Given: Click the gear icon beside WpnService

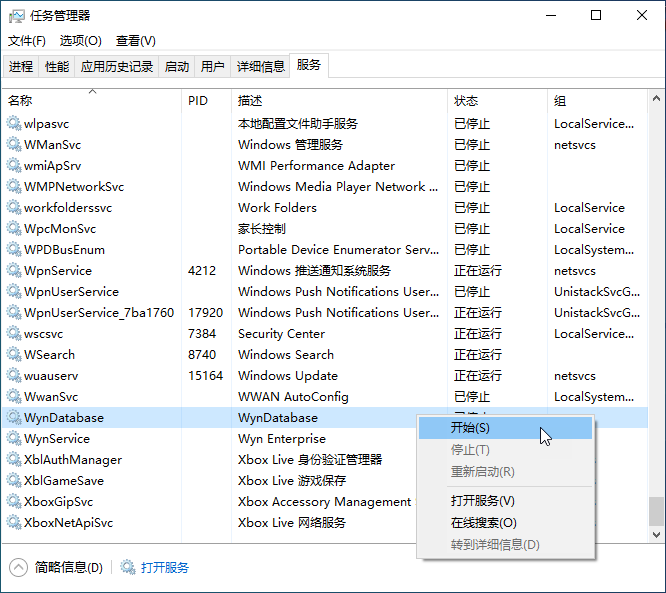Looking at the screenshot, I should coord(14,271).
